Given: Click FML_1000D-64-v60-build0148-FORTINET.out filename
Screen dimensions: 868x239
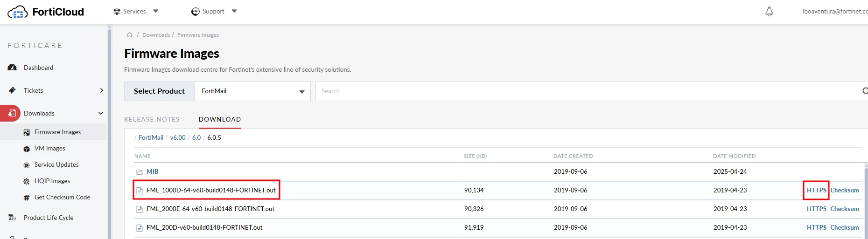Looking at the screenshot, I should (x=211, y=190).
